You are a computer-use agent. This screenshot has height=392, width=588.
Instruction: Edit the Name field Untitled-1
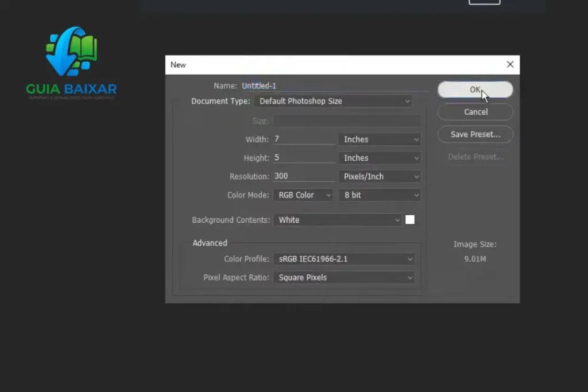tap(334, 86)
